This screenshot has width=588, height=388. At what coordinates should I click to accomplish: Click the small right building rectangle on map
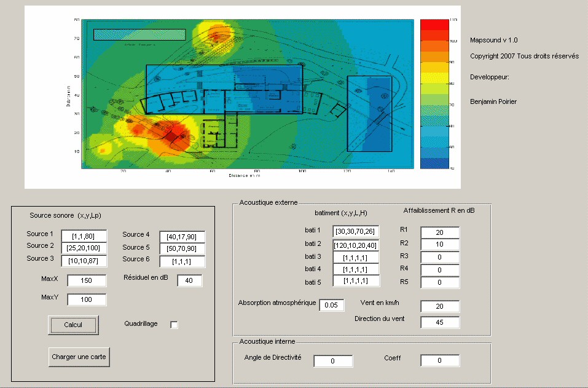click(x=369, y=114)
